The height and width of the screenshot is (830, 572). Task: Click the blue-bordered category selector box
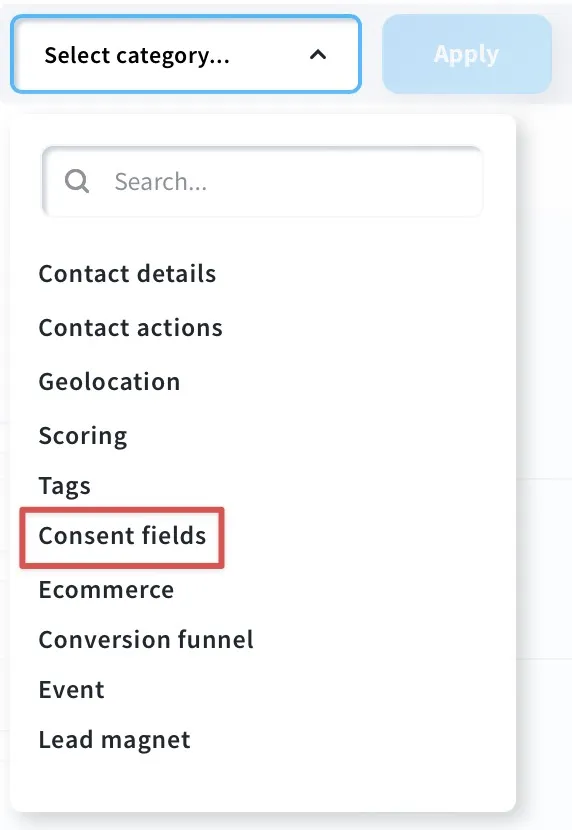coord(186,54)
